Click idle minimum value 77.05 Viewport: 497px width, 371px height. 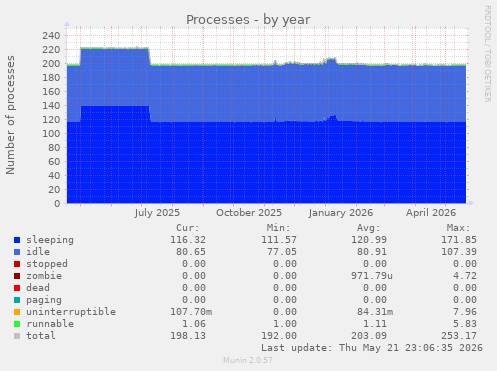click(x=282, y=252)
